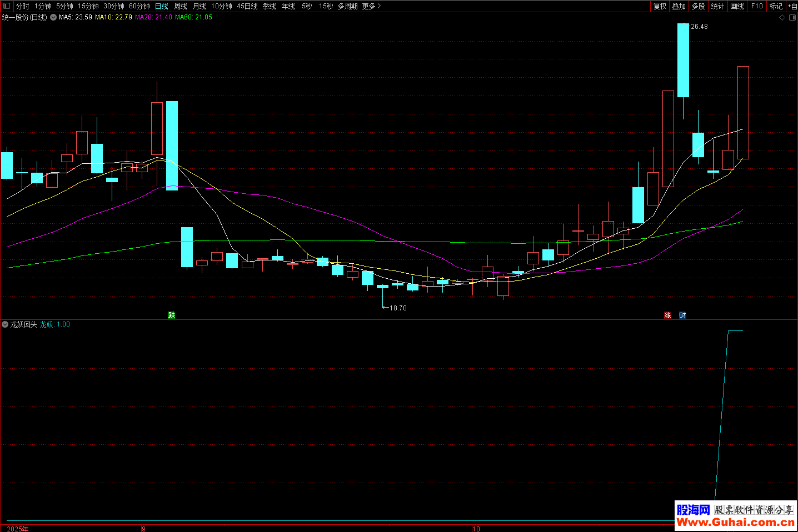Enable the 多股 multi-stock view
798x532 pixels.
(698, 6)
